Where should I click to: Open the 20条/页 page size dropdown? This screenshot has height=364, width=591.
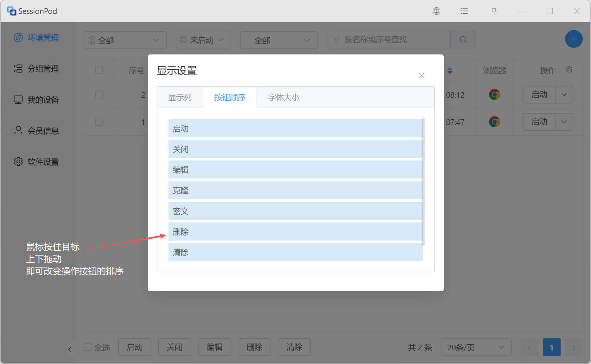[476, 347]
